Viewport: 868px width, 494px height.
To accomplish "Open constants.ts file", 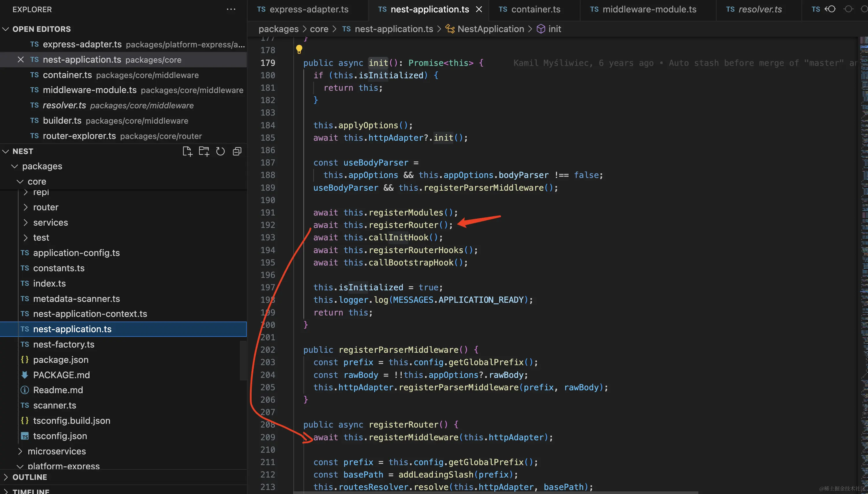I will point(123,268).
